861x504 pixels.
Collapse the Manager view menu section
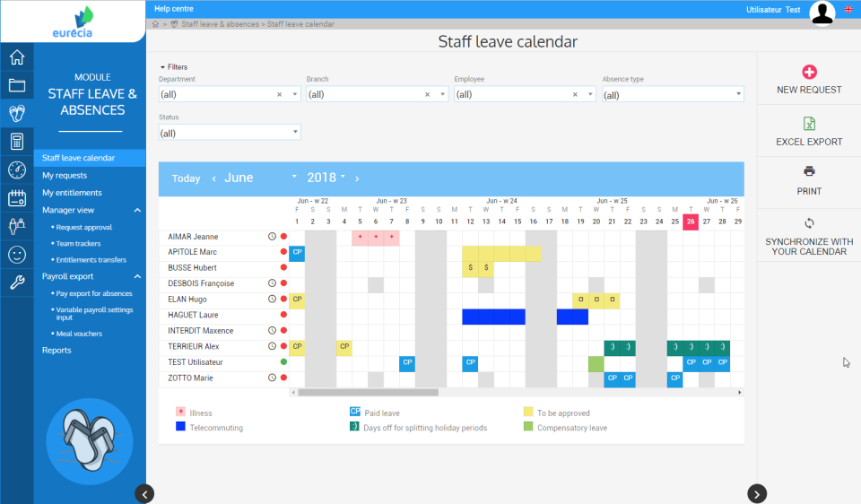click(x=137, y=210)
